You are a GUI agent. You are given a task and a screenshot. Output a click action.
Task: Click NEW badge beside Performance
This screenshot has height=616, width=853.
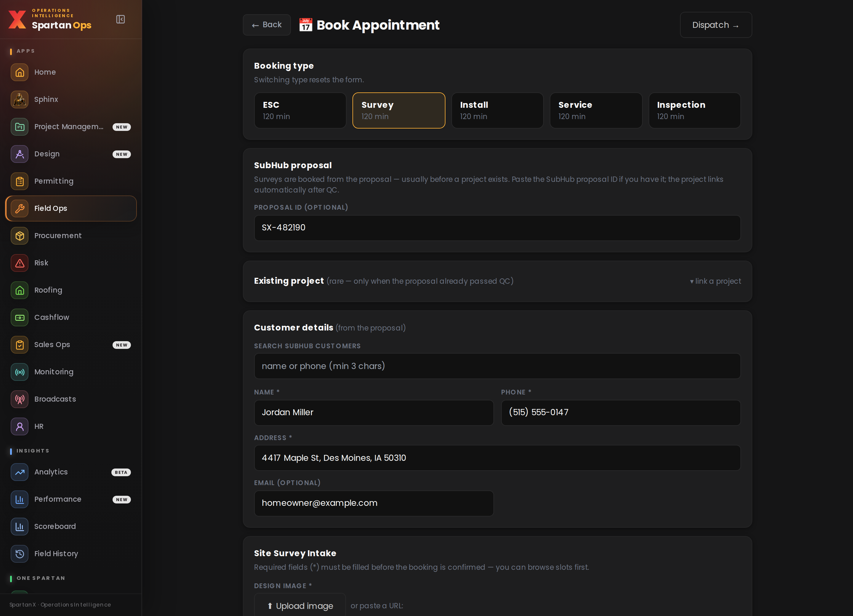click(121, 499)
